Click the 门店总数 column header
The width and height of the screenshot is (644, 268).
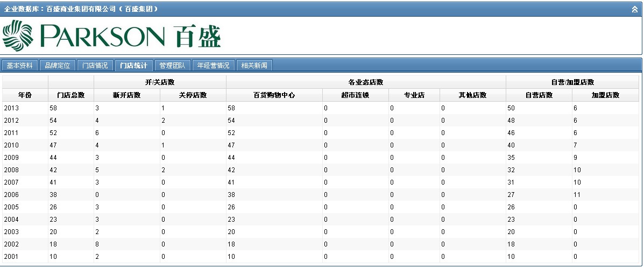[71, 95]
